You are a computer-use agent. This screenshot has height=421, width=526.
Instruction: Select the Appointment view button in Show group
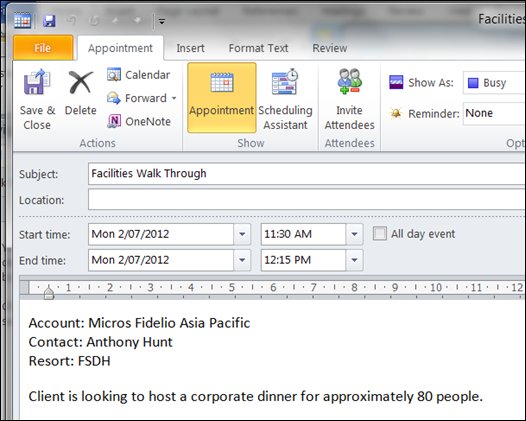[x=222, y=98]
